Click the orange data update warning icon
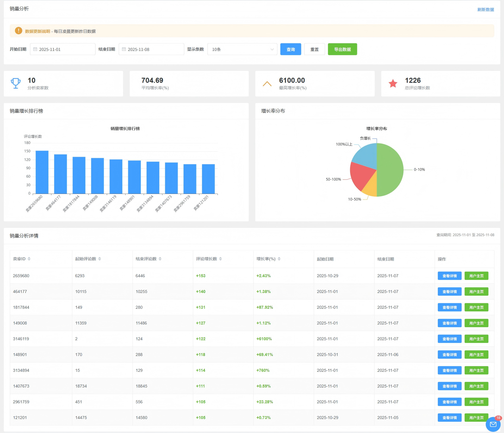504x433 pixels. 18,31
